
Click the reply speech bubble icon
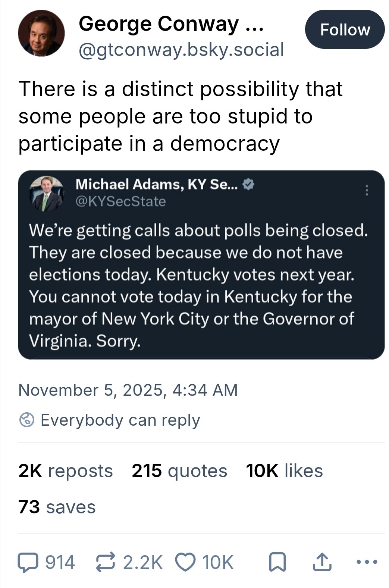(x=28, y=563)
